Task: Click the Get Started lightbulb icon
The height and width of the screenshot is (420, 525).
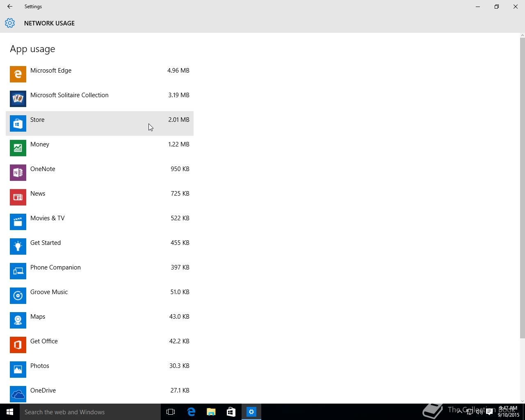Action: [18, 247]
